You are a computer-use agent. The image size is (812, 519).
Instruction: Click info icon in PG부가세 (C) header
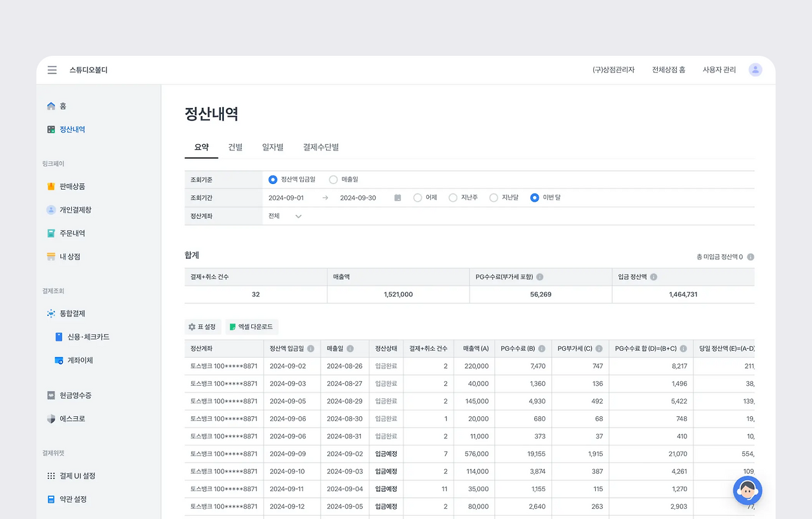(599, 348)
